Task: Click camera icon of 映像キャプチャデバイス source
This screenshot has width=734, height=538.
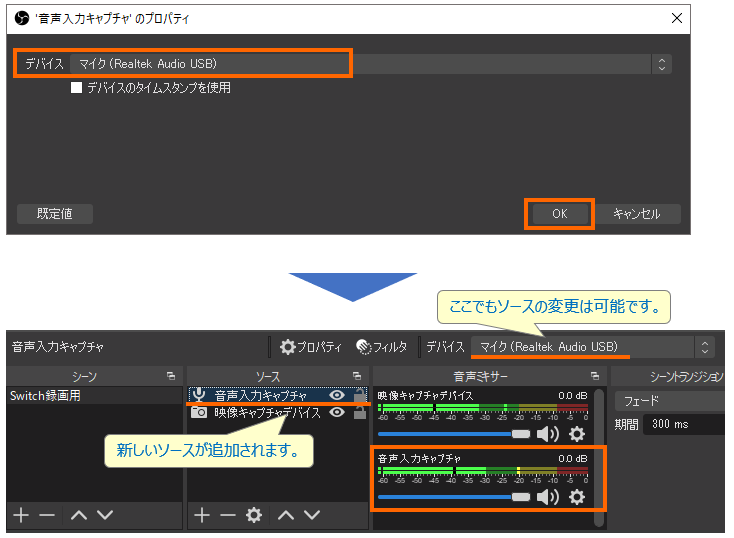Action: click(x=199, y=413)
